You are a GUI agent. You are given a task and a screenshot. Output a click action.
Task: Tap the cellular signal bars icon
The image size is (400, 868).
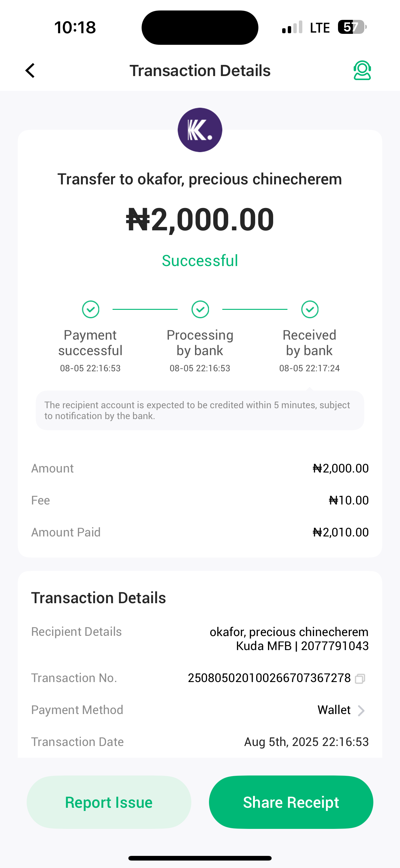click(x=292, y=27)
